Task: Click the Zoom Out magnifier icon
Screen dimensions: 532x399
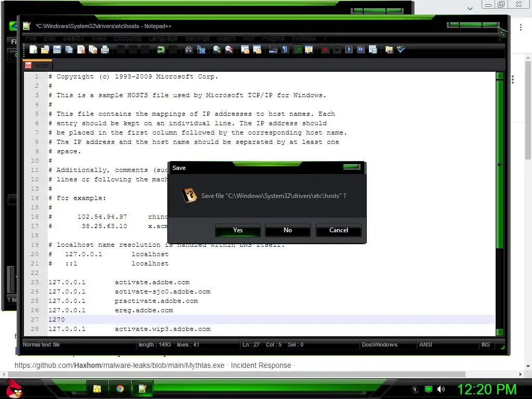Action: click(229, 49)
